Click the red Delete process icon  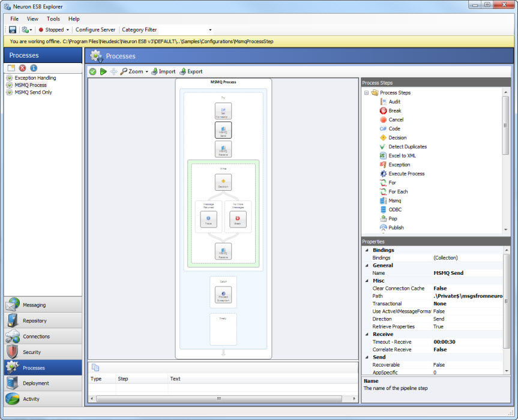pos(22,68)
